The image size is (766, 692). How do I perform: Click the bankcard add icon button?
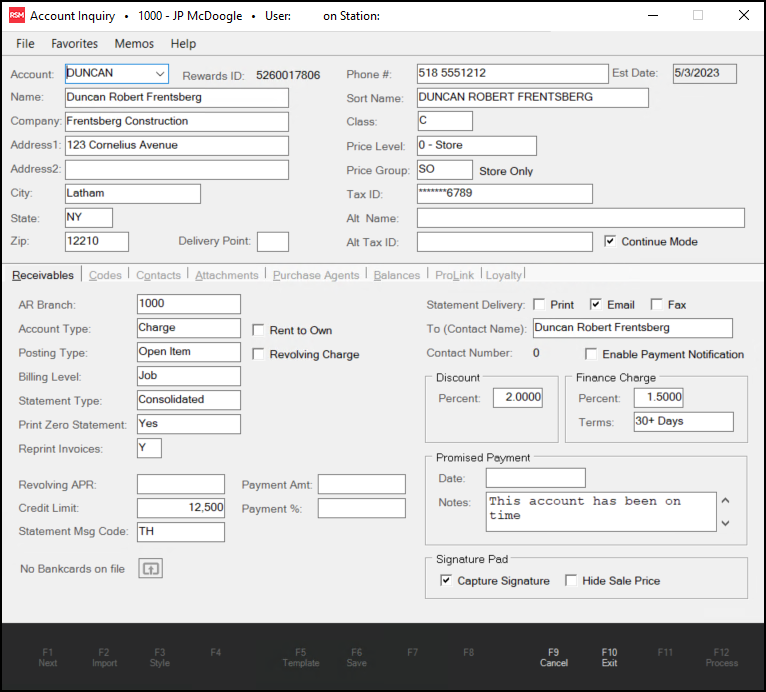coord(149,569)
